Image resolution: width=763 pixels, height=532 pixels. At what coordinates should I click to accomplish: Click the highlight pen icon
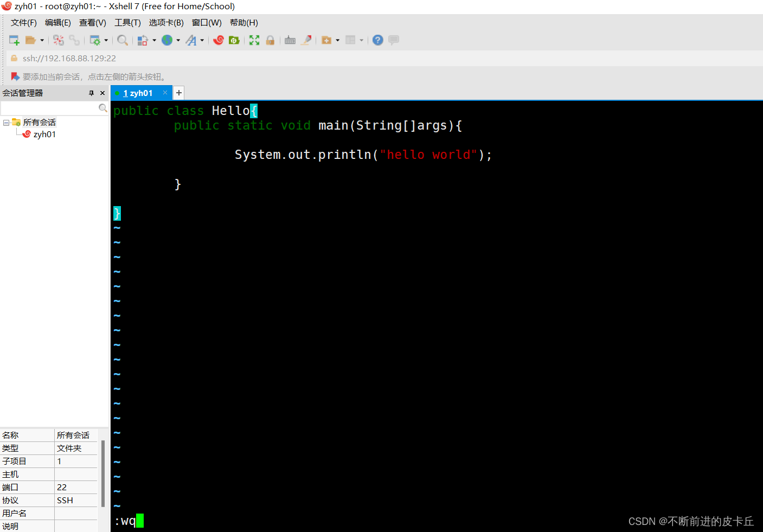point(306,40)
